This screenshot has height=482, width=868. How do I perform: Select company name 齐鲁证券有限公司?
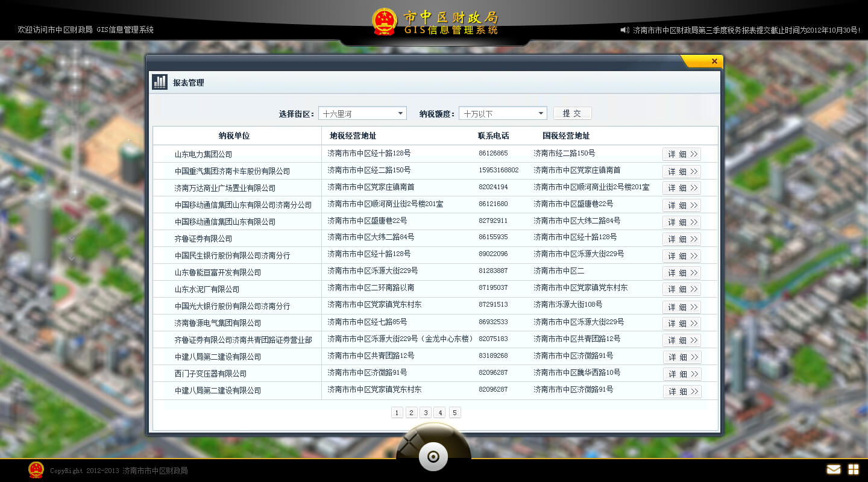203,239
